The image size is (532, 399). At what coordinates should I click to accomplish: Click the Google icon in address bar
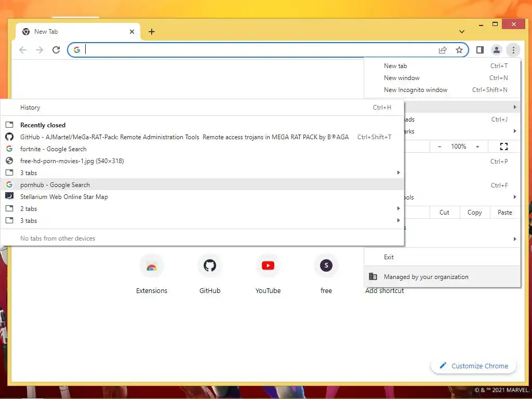pyautogui.click(x=77, y=50)
